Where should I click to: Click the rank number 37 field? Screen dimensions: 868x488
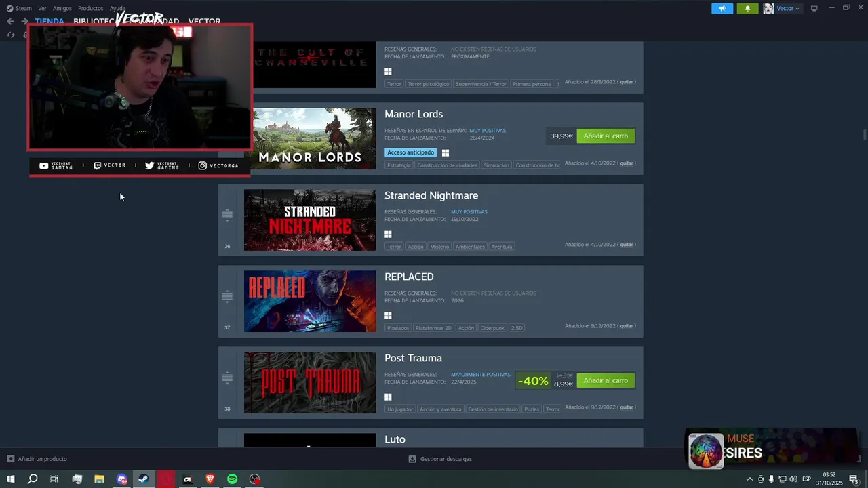[227, 327]
